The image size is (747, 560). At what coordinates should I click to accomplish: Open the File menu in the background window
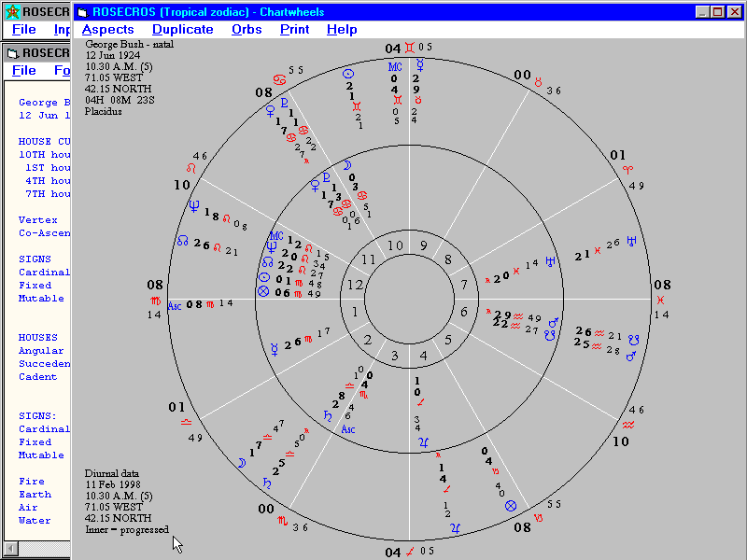(24, 70)
